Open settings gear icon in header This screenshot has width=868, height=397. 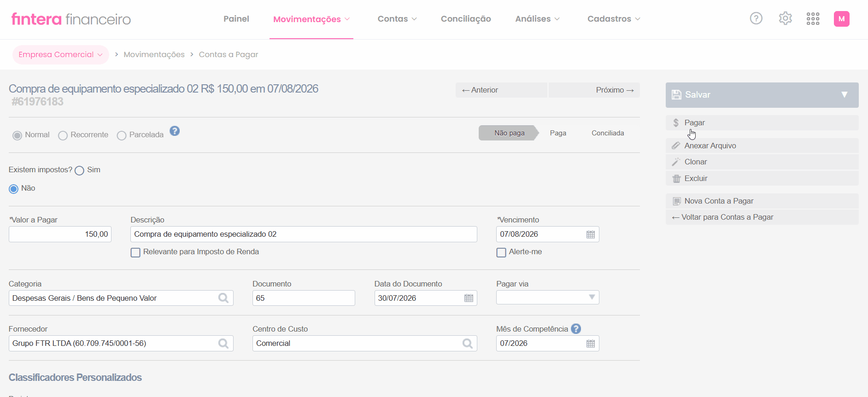[785, 18]
